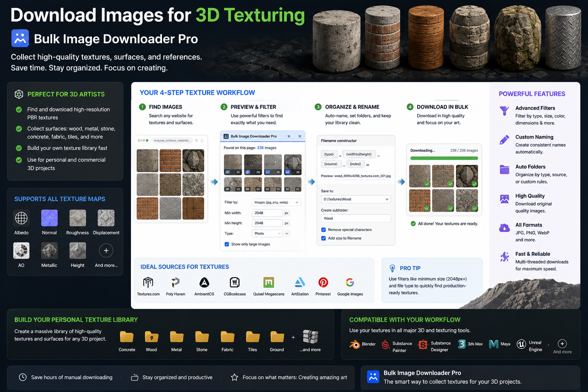
Task: Click the 'Create subfolder' Wood field
Action: (356, 218)
